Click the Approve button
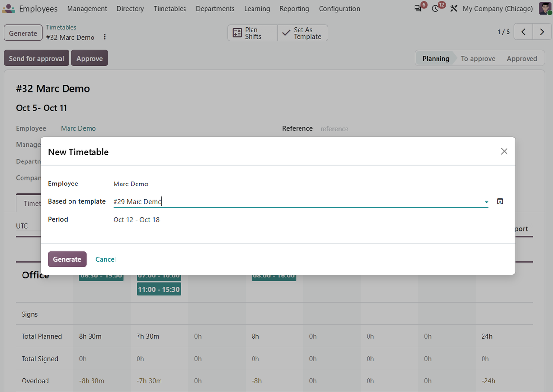553x392 pixels. pyautogui.click(x=90, y=58)
